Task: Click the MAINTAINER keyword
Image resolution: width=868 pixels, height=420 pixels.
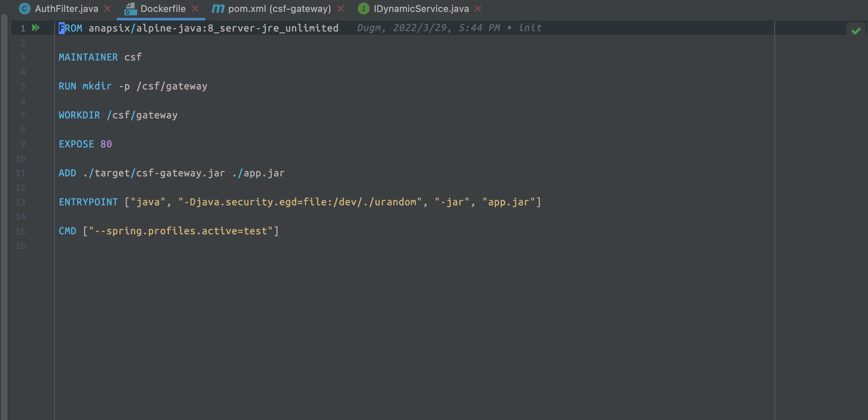Action: click(88, 58)
